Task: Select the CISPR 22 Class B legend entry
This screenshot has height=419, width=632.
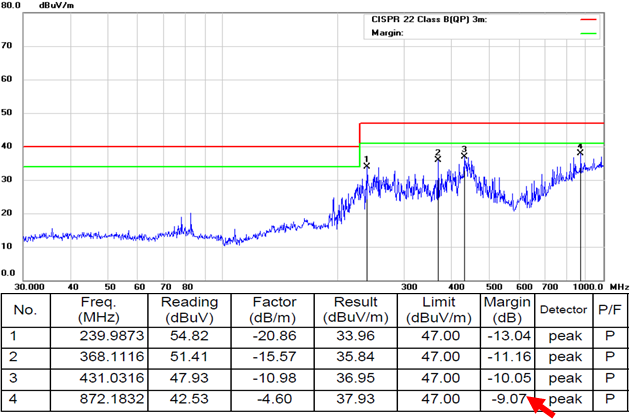Action: 429,19
